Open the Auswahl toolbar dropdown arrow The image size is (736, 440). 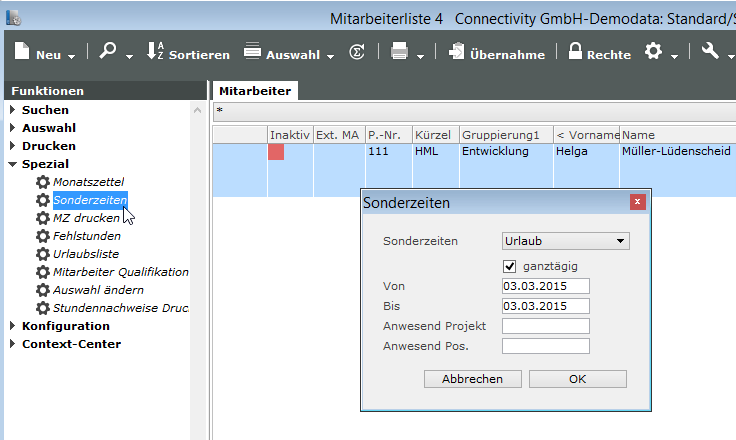click(x=330, y=55)
